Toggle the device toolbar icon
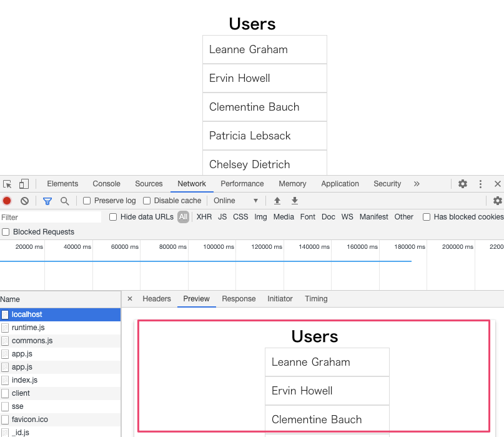 coord(24,184)
